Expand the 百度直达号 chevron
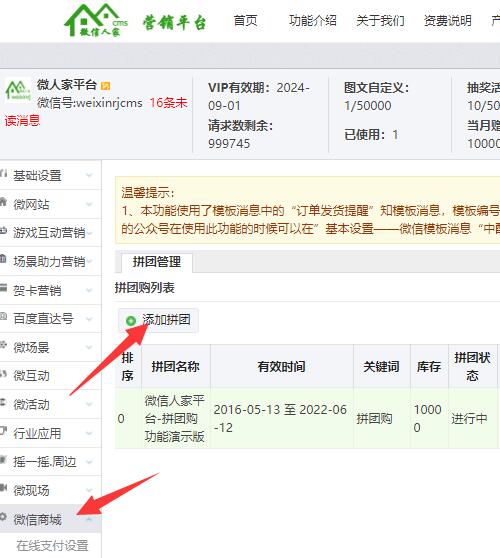The height and width of the screenshot is (558, 500). (x=89, y=319)
